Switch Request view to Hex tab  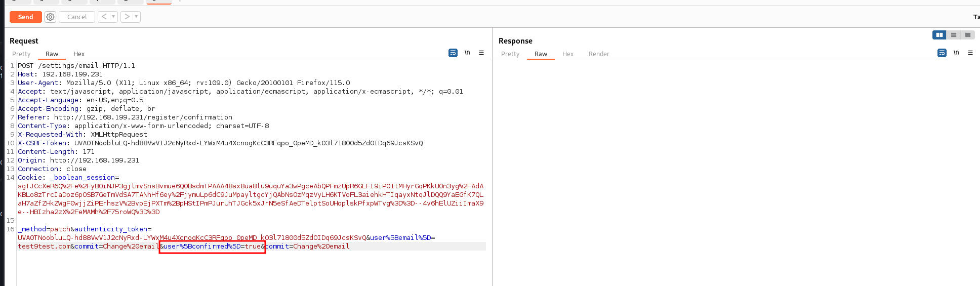click(79, 54)
